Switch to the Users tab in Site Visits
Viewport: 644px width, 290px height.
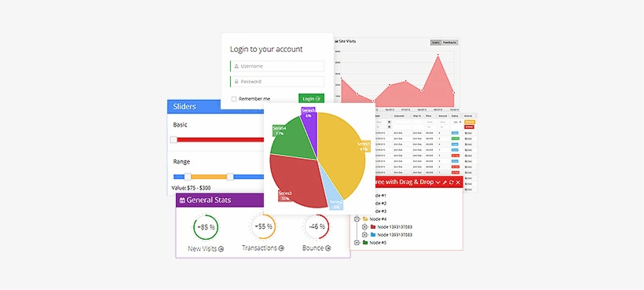tap(436, 42)
